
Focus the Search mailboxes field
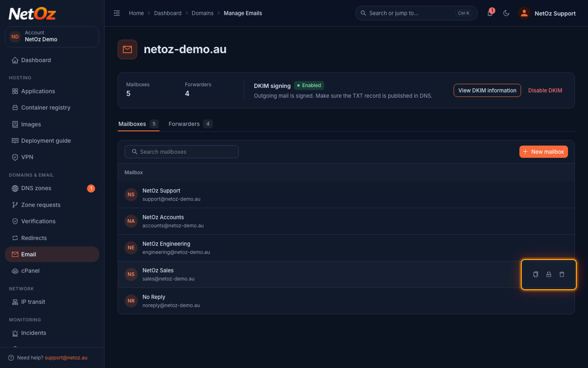coord(182,152)
